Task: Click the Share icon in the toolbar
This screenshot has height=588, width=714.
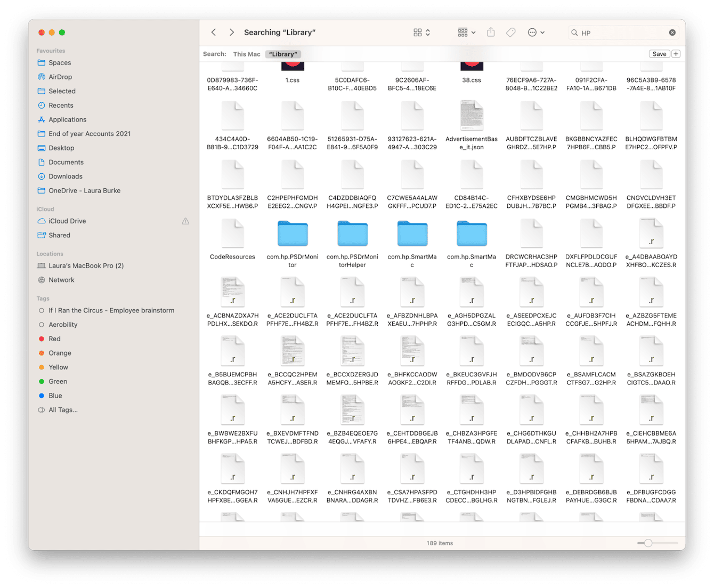Action: tap(490, 32)
